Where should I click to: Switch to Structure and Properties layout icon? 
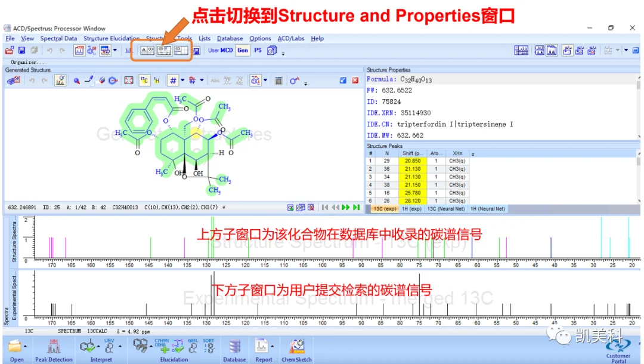click(x=164, y=51)
